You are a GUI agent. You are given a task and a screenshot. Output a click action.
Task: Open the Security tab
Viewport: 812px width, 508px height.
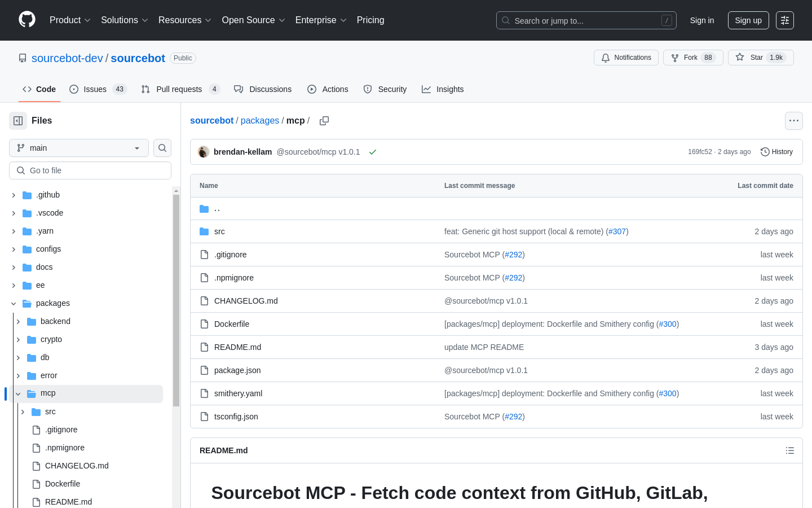tap(385, 89)
